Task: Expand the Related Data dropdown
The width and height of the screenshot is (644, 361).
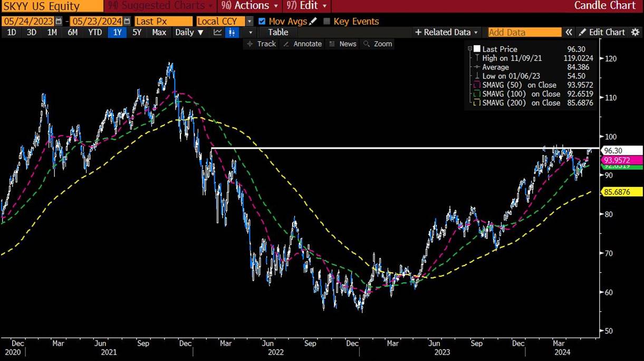Action: click(x=447, y=32)
